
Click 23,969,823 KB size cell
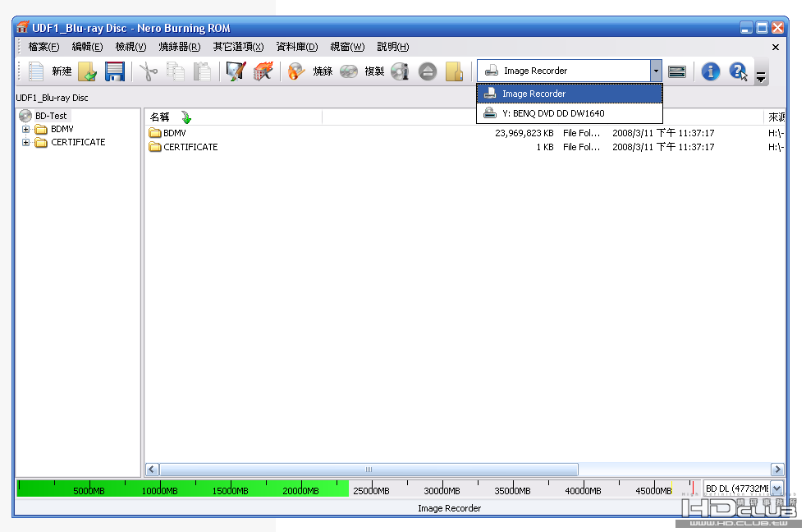coord(524,133)
